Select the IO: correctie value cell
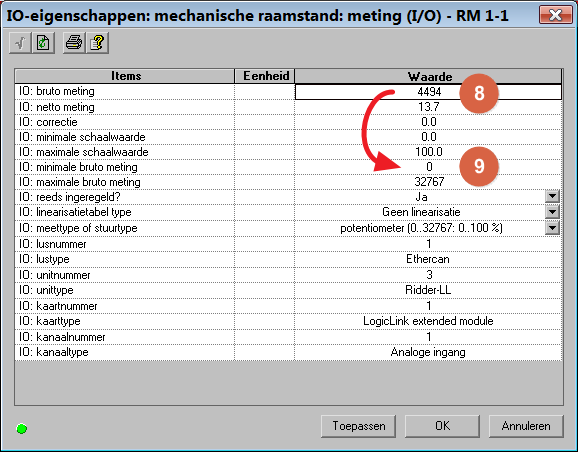This screenshot has height=452, width=578. (x=428, y=122)
